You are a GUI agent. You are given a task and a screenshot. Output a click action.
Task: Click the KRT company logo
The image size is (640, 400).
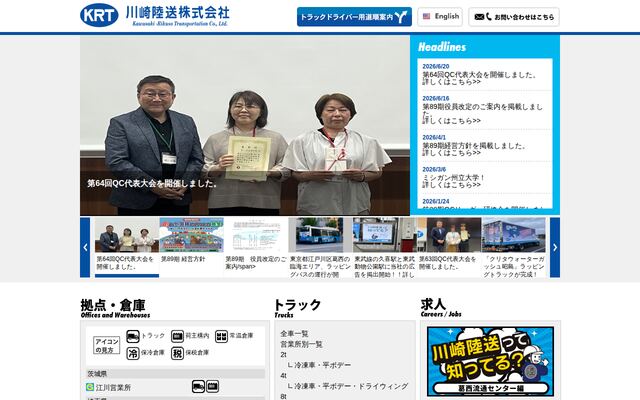pos(99,16)
